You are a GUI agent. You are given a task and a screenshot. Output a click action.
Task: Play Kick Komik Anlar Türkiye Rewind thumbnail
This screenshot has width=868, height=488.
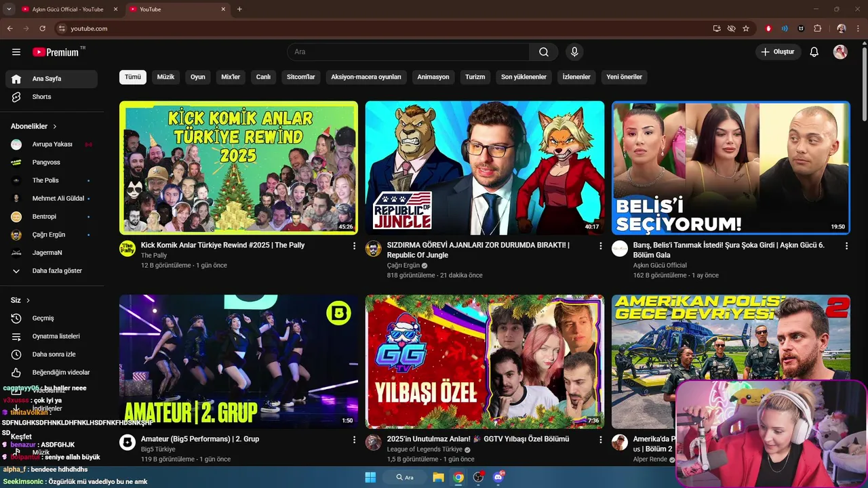pos(239,167)
